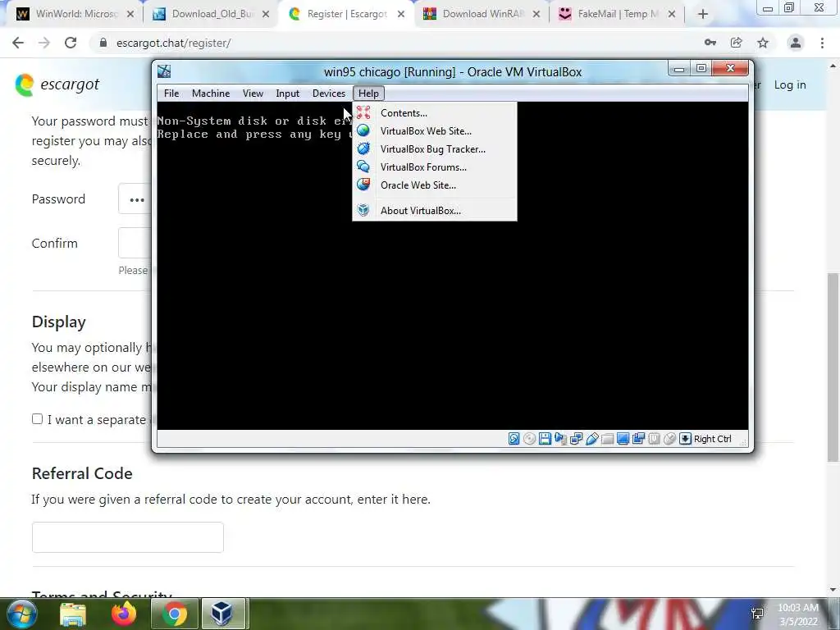Screen dimensions: 840x630
Task: Select VirtualBox taskbar button
Action: (221, 614)
